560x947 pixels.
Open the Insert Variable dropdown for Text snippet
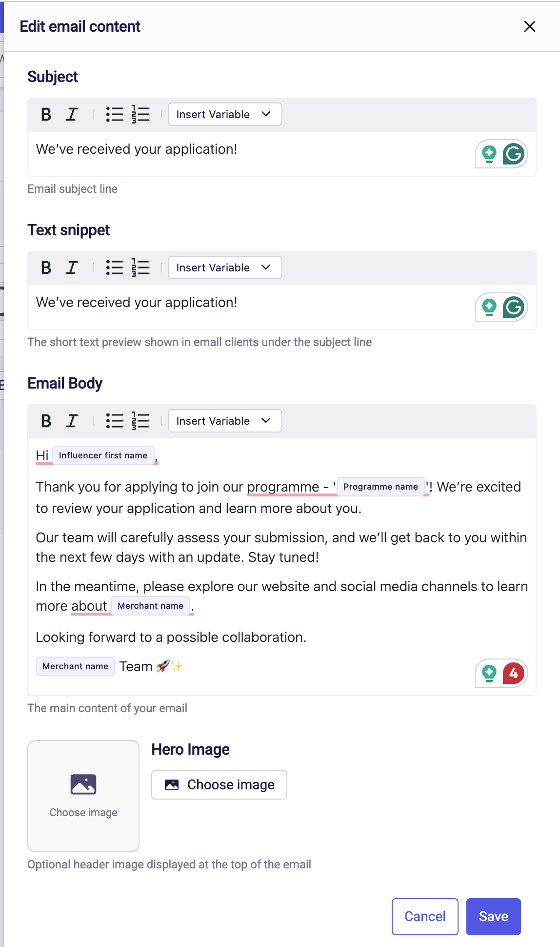224,268
